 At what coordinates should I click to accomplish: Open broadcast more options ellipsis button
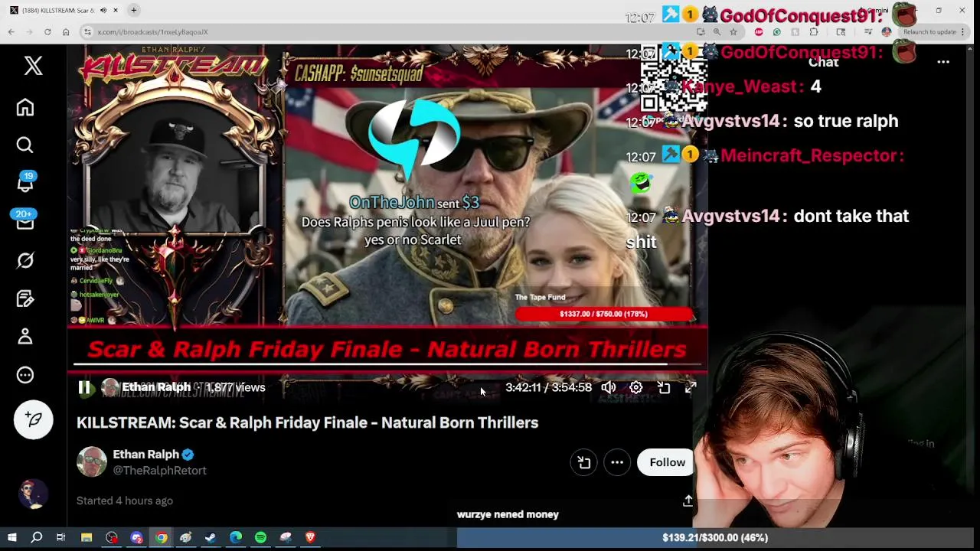pos(617,462)
